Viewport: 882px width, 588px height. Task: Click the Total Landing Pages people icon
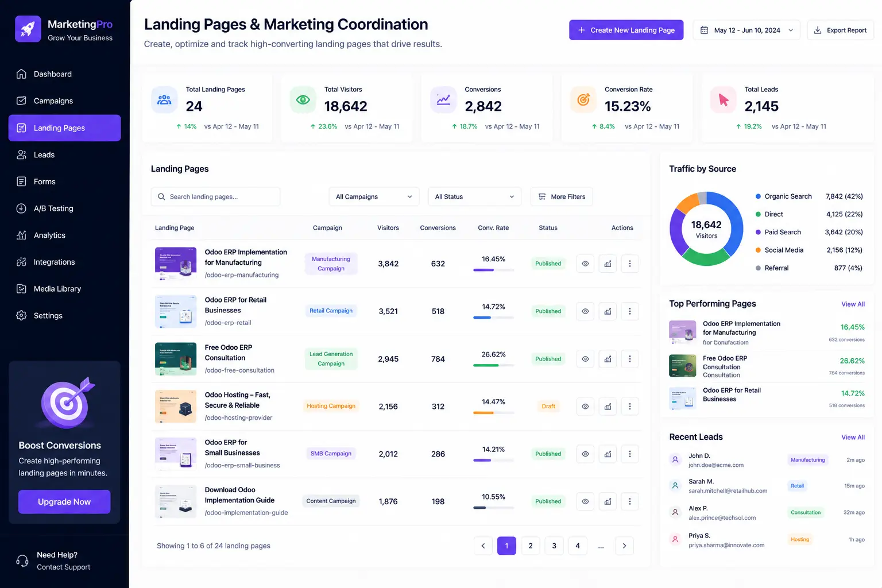[164, 99]
